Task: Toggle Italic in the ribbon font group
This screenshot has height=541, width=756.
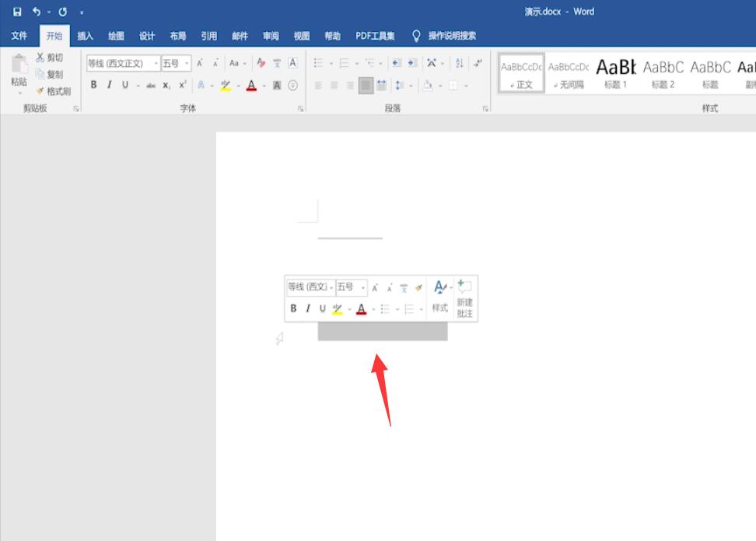Action: tap(110, 85)
